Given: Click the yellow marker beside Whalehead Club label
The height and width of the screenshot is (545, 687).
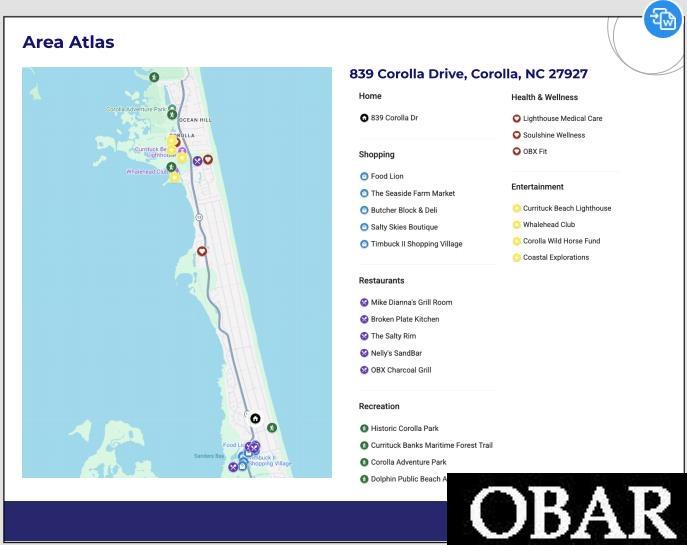Looking at the screenshot, I should click(174, 177).
